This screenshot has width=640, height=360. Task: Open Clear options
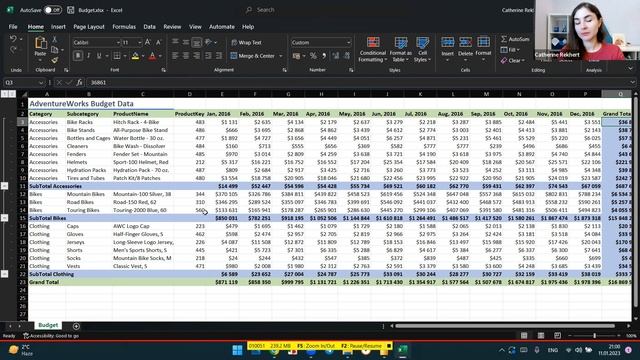pos(513,60)
